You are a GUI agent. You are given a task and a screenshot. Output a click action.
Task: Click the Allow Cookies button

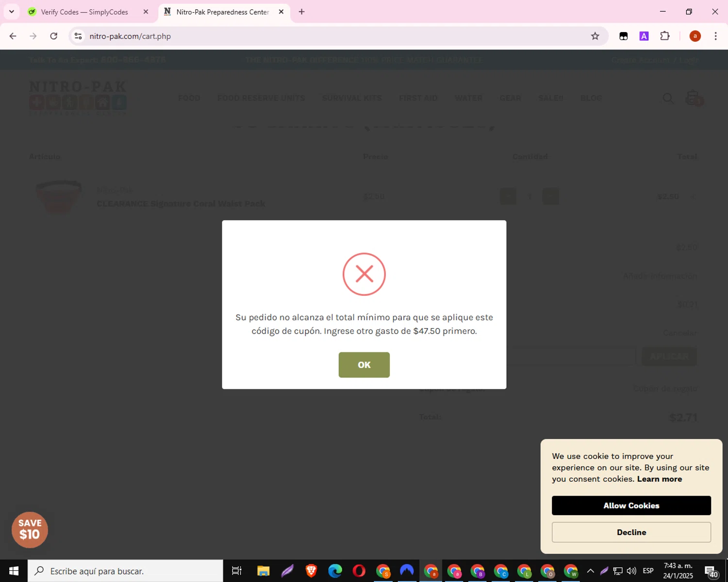point(631,505)
